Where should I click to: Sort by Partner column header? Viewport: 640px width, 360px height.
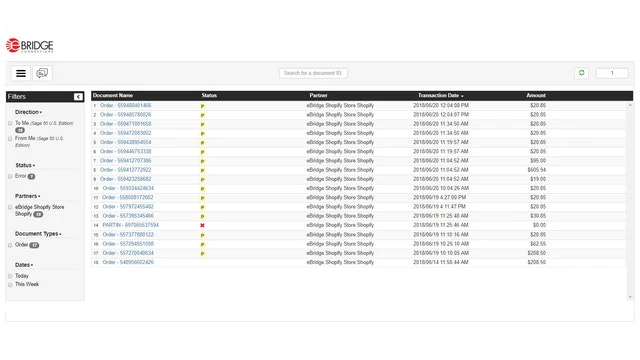click(x=318, y=96)
